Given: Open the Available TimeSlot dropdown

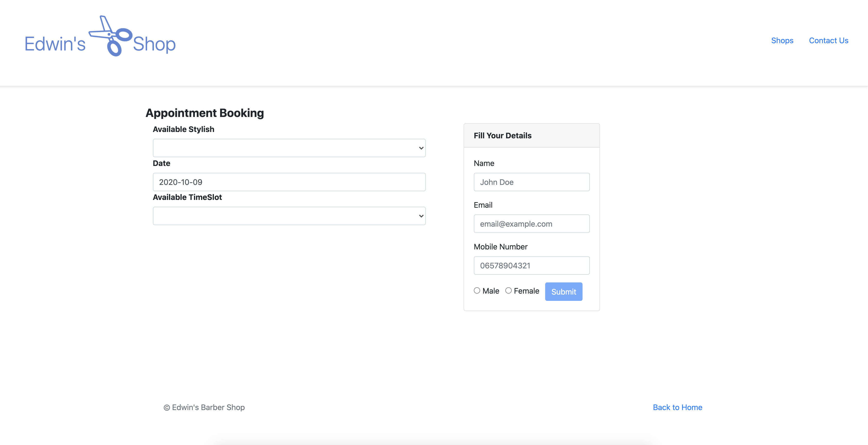Looking at the screenshot, I should 289,216.
